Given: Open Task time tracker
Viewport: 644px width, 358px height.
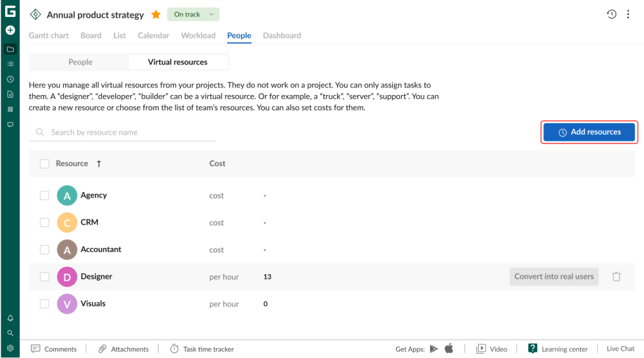Looking at the screenshot, I should coord(202,349).
